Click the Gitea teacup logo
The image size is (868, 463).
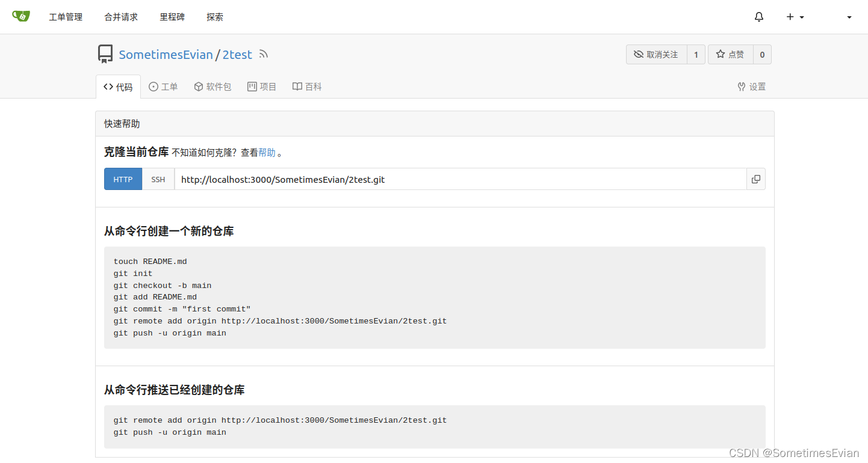[x=21, y=16]
